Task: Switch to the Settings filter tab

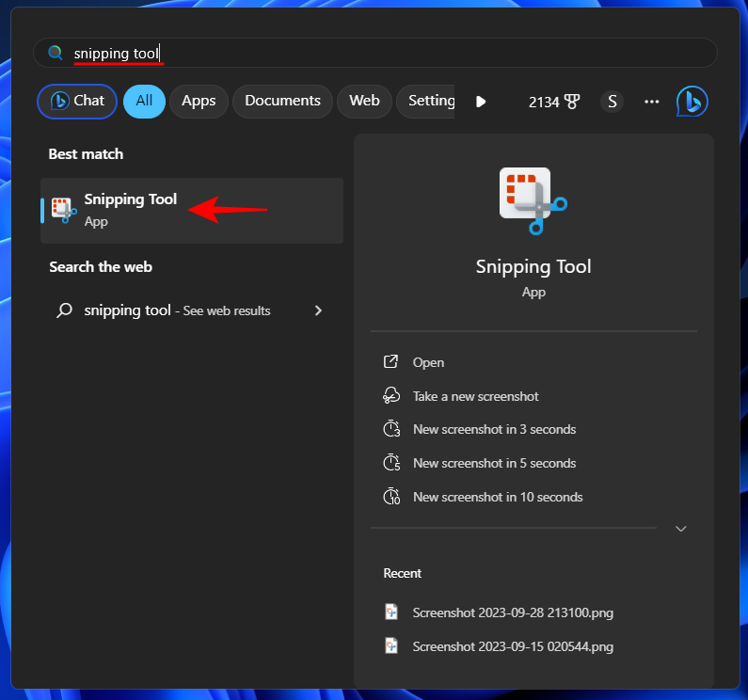Action: coord(426,102)
